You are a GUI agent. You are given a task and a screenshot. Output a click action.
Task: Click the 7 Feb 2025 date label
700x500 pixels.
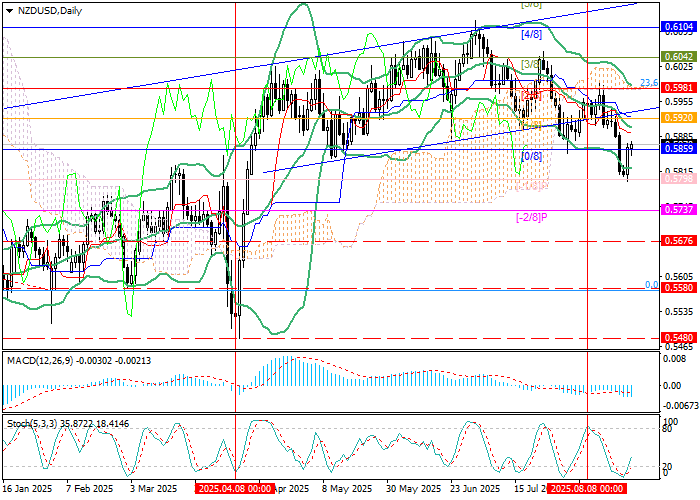point(89,488)
